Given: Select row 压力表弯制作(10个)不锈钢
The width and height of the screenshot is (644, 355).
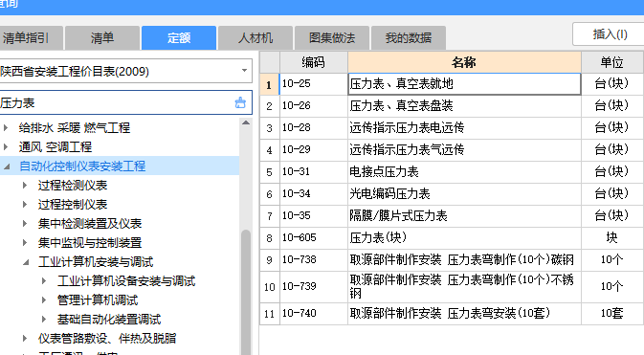Looking at the screenshot, I should [x=464, y=287].
